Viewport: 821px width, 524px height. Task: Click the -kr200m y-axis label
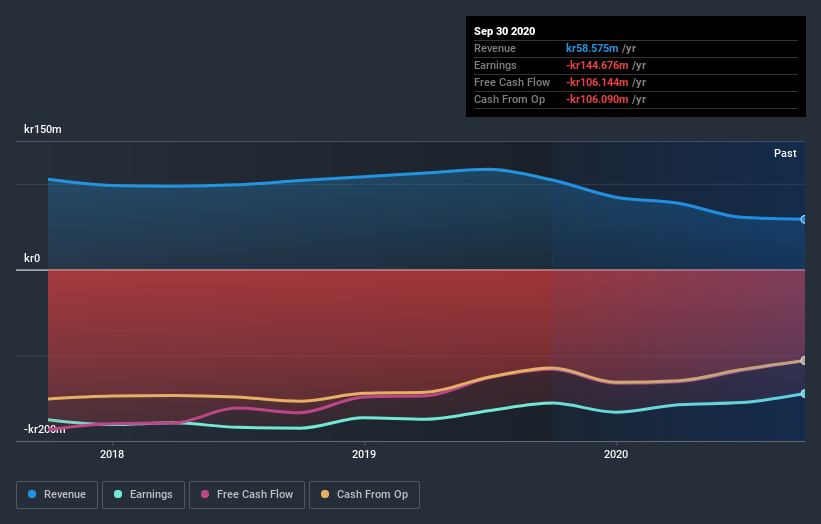point(45,429)
